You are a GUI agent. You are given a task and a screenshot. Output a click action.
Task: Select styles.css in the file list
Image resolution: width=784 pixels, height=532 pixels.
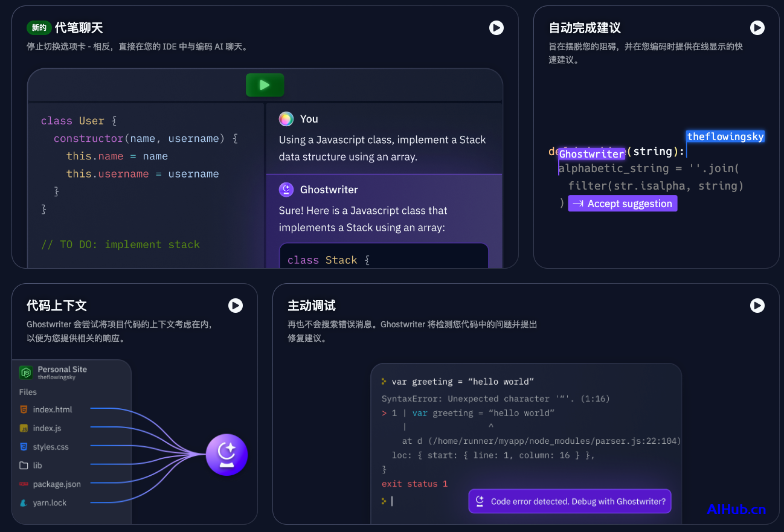click(x=50, y=447)
